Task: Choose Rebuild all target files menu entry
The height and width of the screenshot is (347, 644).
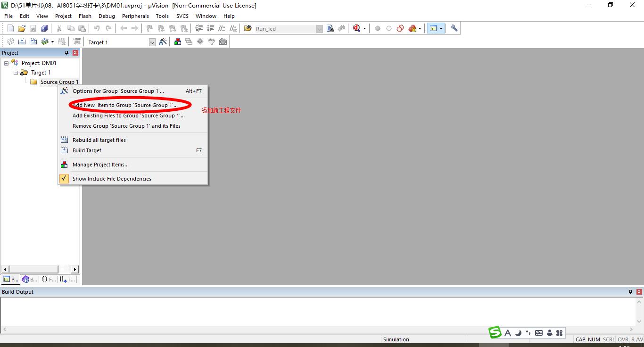Action: pyautogui.click(x=132, y=140)
